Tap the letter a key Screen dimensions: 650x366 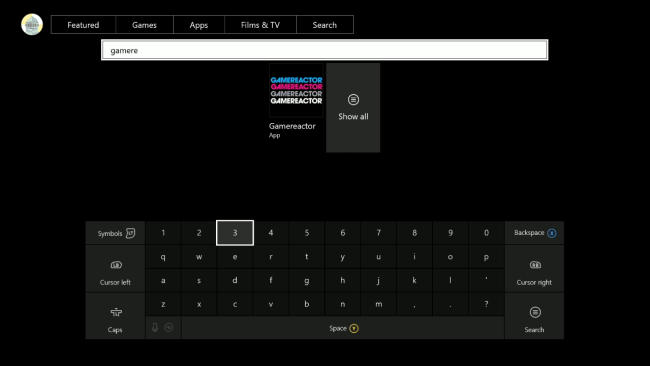(x=163, y=281)
